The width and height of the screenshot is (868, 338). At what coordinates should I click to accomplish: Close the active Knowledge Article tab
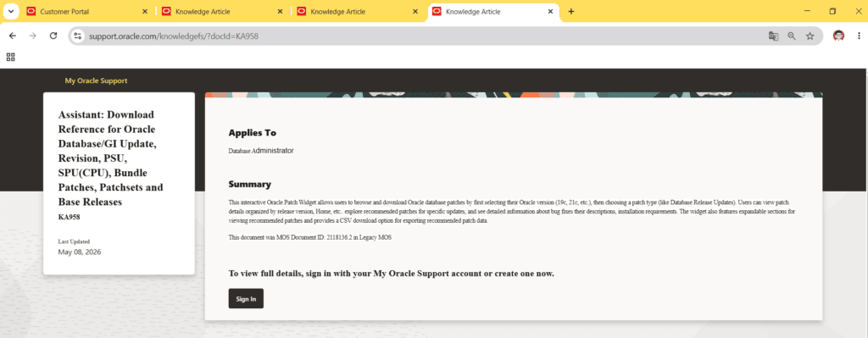coord(551,11)
